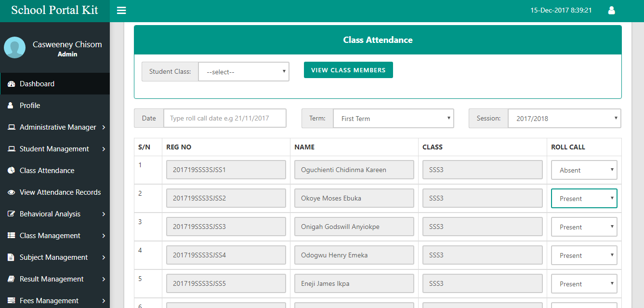Open the Student Class dropdown
Viewport: 644px width, 308px height.
tap(244, 72)
